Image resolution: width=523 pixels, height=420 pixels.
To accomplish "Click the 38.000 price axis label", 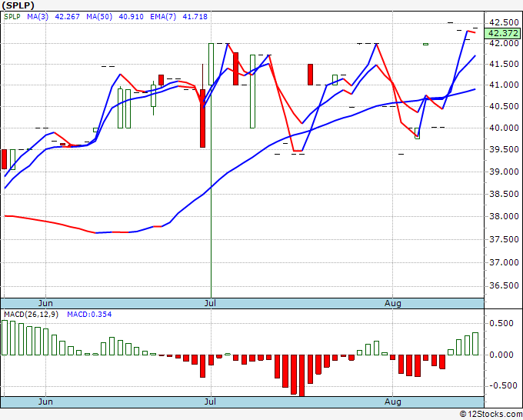I will 504,216.
